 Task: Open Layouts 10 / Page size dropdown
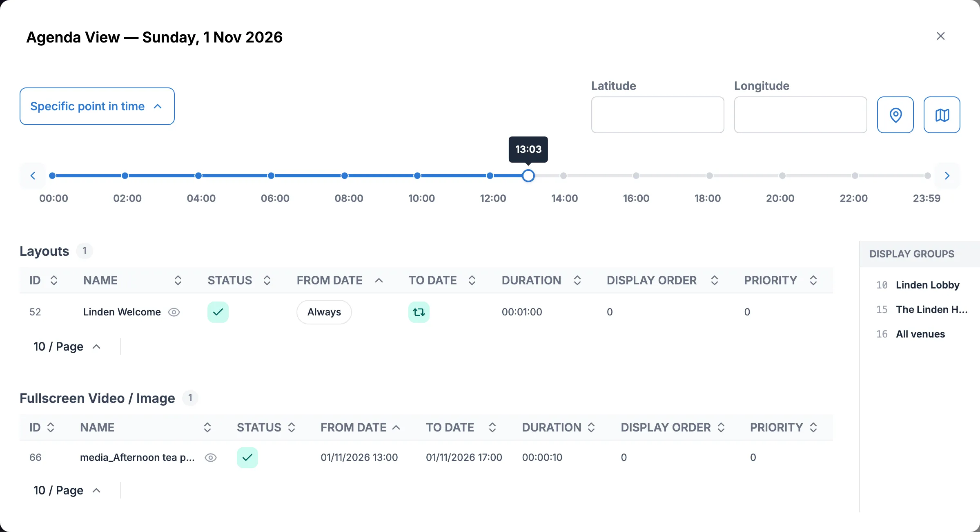click(67, 346)
